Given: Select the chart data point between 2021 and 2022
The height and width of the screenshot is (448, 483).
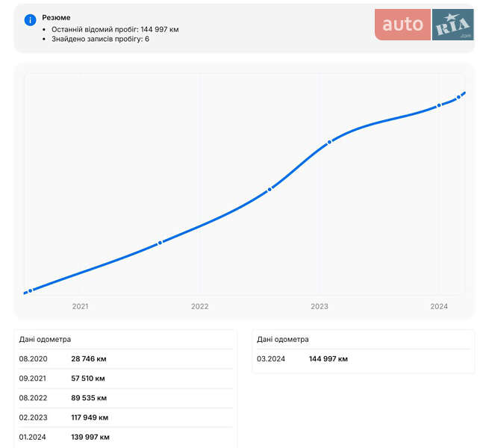Looking at the screenshot, I should point(160,243).
